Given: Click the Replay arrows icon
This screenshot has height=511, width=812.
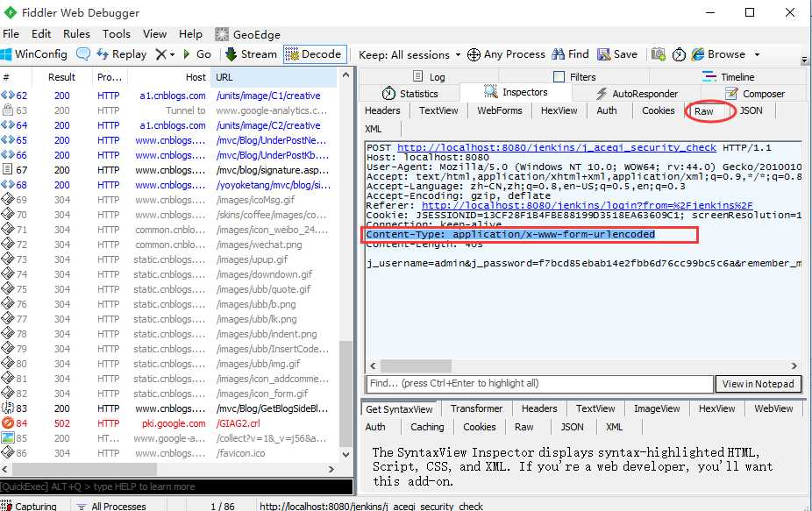Looking at the screenshot, I should pos(103,54).
